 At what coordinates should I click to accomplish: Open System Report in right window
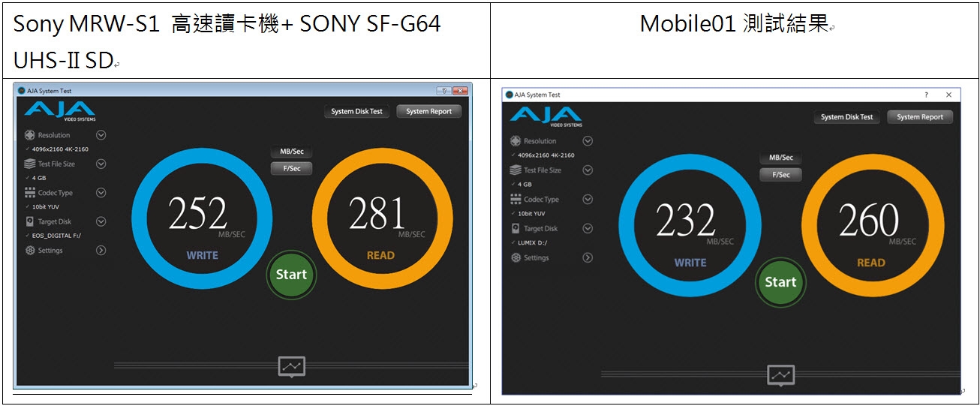pos(919,117)
